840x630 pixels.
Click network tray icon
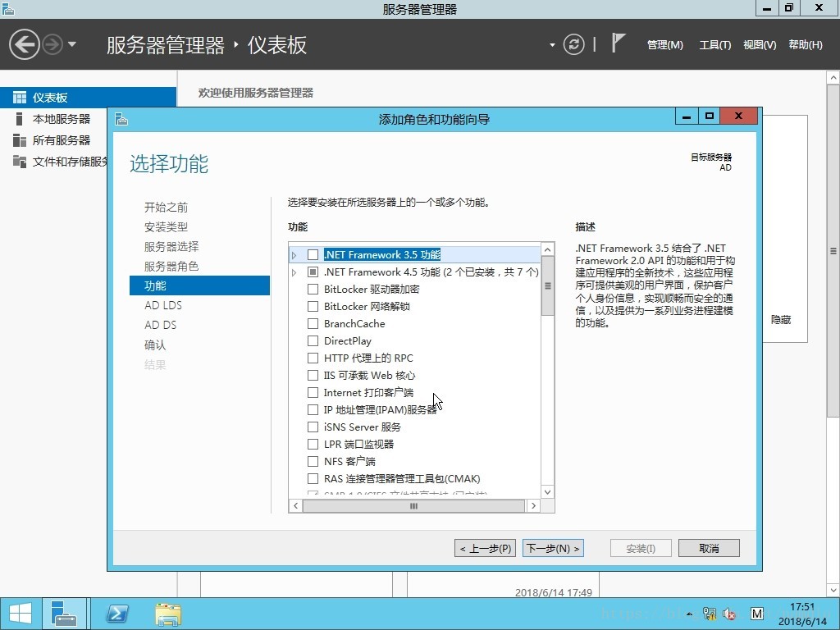coord(710,614)
